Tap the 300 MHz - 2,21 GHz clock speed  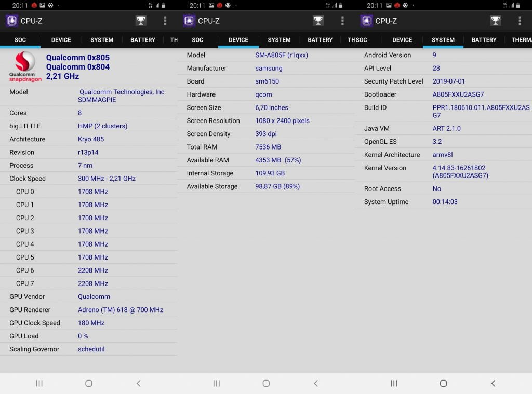tap(107, 179)
